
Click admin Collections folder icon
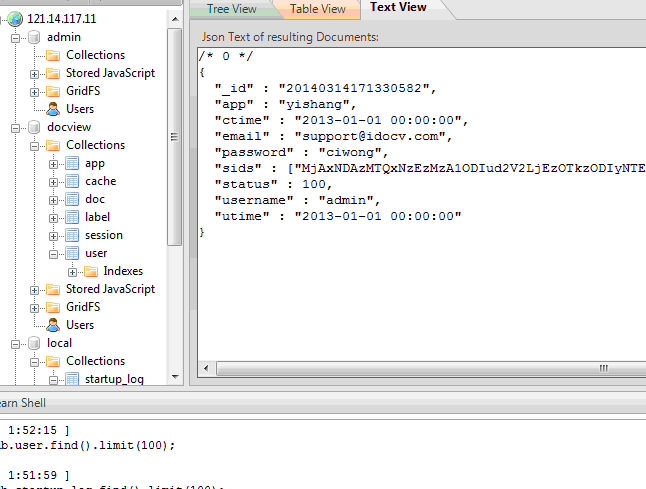(x=53, y=55)
